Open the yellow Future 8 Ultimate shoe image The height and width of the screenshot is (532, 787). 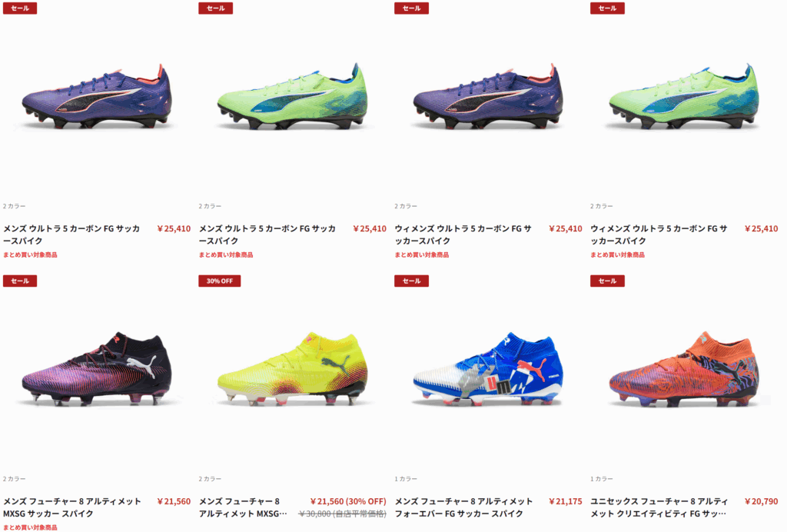[x=292, y=369]
